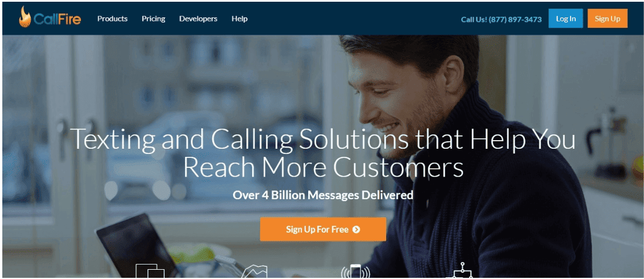Open the Products menu
Viewport: 644px width, 279px height.
113,19
